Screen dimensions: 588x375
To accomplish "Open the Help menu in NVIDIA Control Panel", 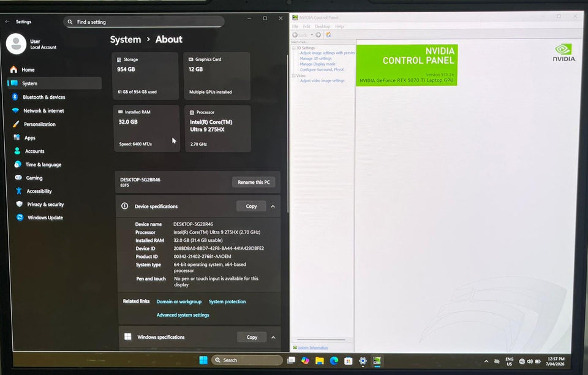I will tap(339, 26).
